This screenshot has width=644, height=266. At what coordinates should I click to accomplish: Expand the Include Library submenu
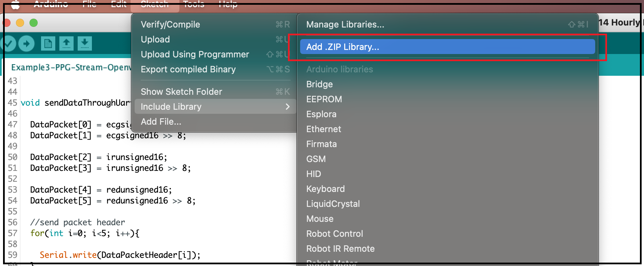(x=215, y=107)
